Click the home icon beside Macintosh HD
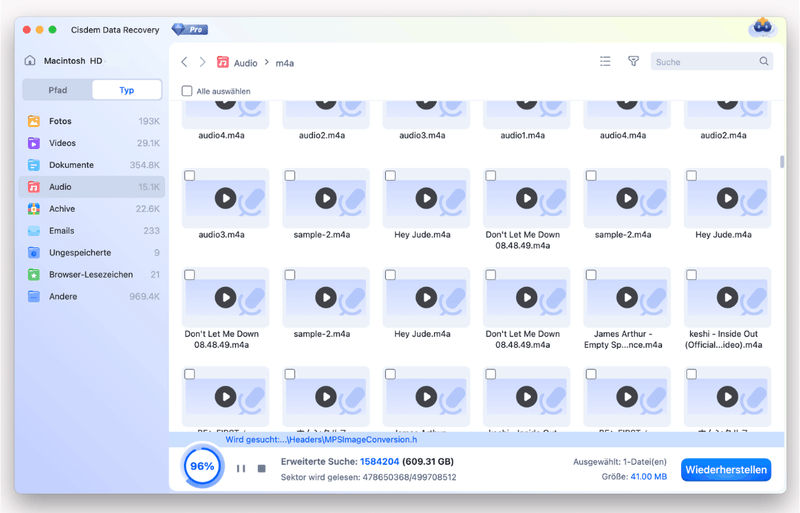Screen dimensions: 800x513 [30, 61]
